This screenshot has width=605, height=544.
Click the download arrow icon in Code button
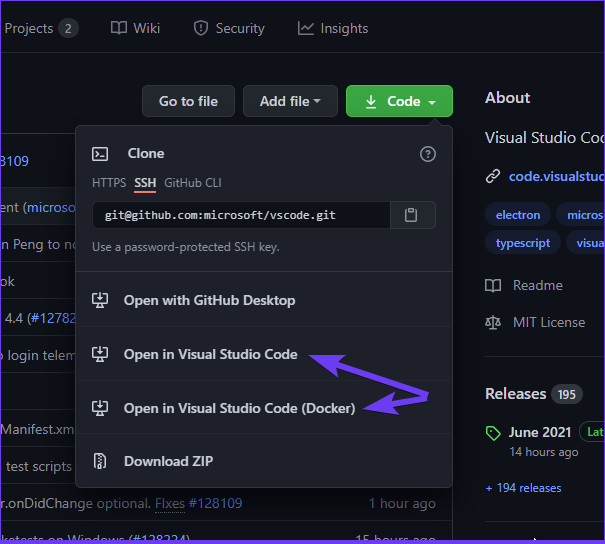pos(371,101)
